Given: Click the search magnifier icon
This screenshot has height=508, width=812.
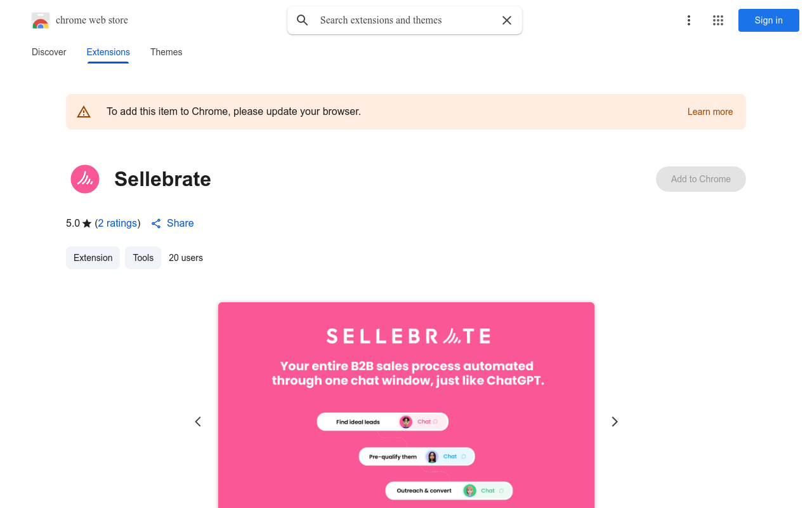Looking at the screenshot, I should point(303,20).
